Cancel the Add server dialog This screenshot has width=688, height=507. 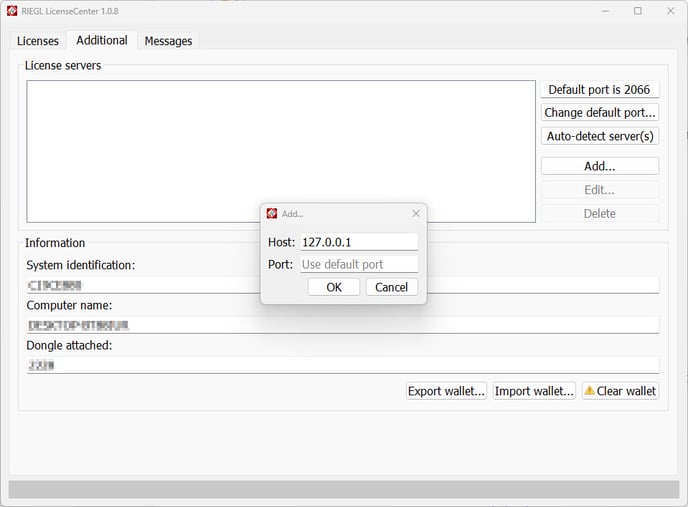click(391, 287)
